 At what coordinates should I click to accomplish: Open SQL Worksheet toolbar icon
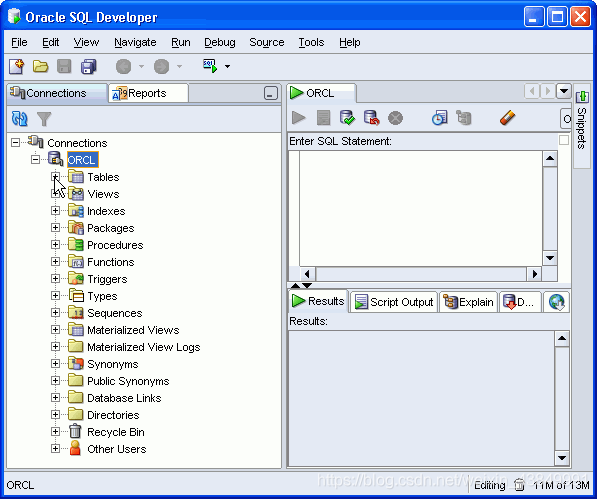click(210, 66)
